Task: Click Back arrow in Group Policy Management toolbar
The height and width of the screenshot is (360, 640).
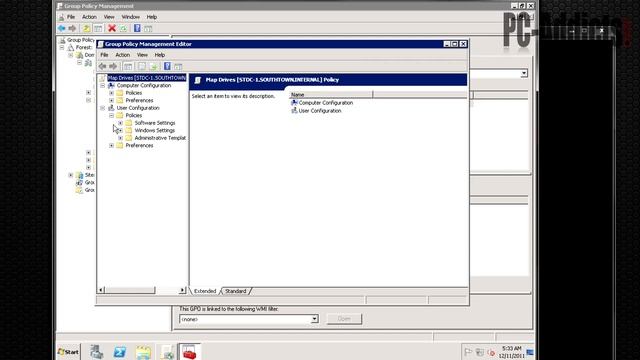Action: coord(62,28)
